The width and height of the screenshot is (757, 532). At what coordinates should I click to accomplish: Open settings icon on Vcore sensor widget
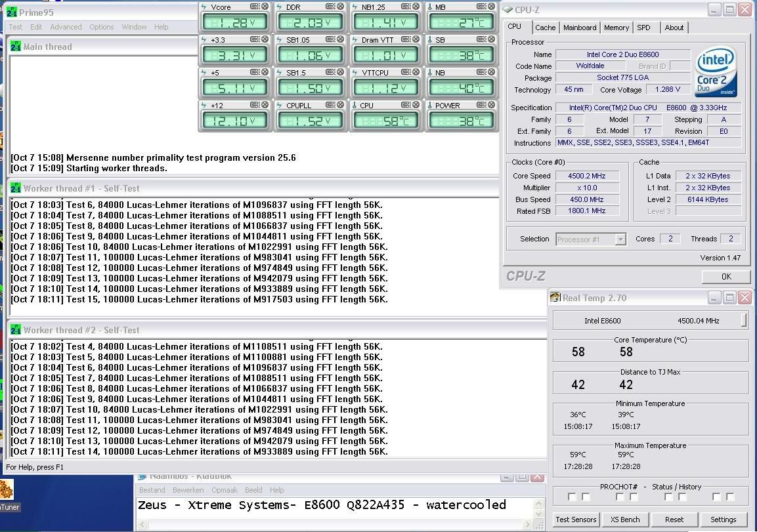(x=255, y=7)
